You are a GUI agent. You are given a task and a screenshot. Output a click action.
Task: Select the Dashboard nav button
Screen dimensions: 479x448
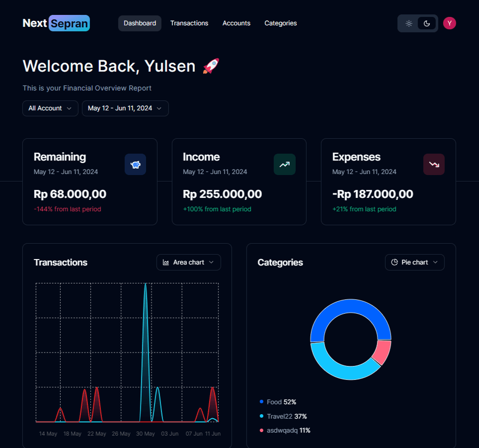point(140,23)
